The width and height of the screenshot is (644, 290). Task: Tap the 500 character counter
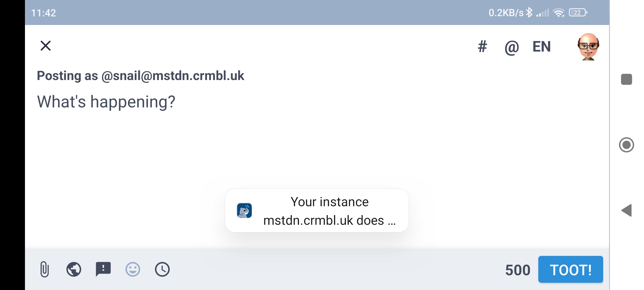[x=518, y=270]
